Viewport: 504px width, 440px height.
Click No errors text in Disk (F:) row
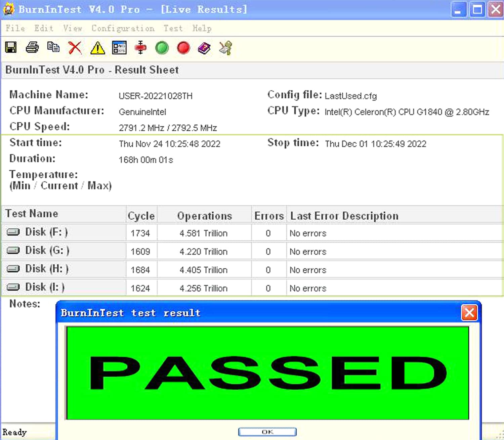click(308, 233)
